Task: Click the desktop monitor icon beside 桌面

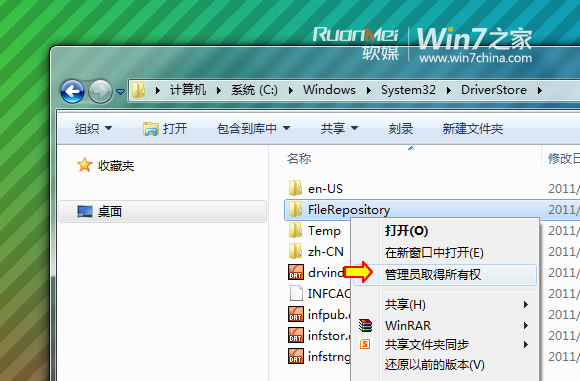Action: (85, 212)
